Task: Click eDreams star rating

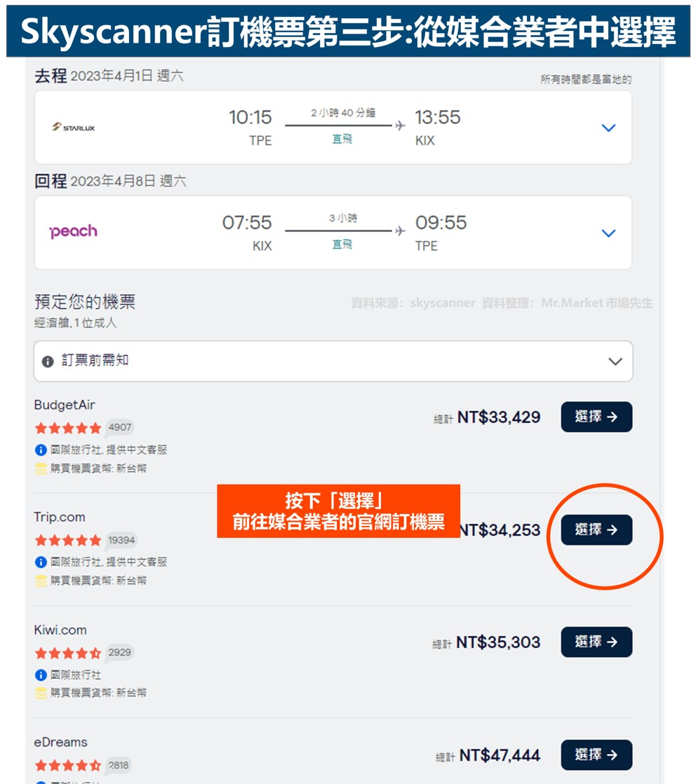Action: [x=68, y=766]
